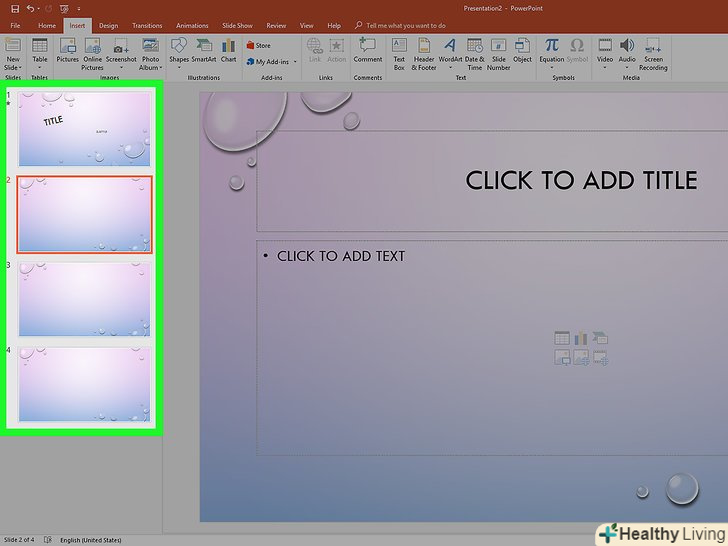Open the Store add-ins button
This screenshot has height=546, width=728.
(258, 45)
